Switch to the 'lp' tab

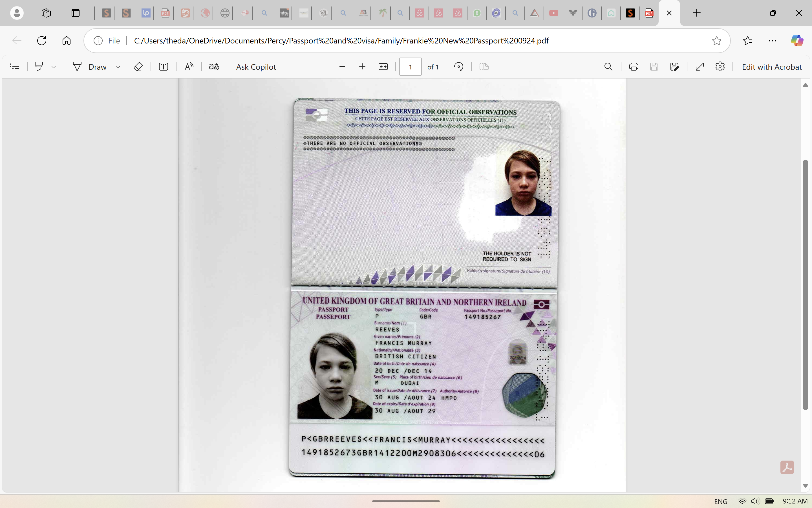pyautogui.click(x=145, y=13)
